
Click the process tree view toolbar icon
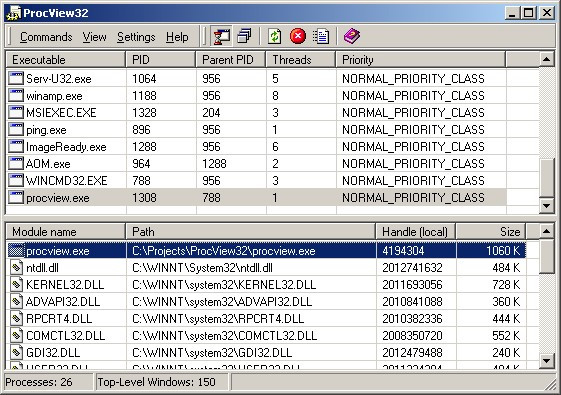(221, 36)
